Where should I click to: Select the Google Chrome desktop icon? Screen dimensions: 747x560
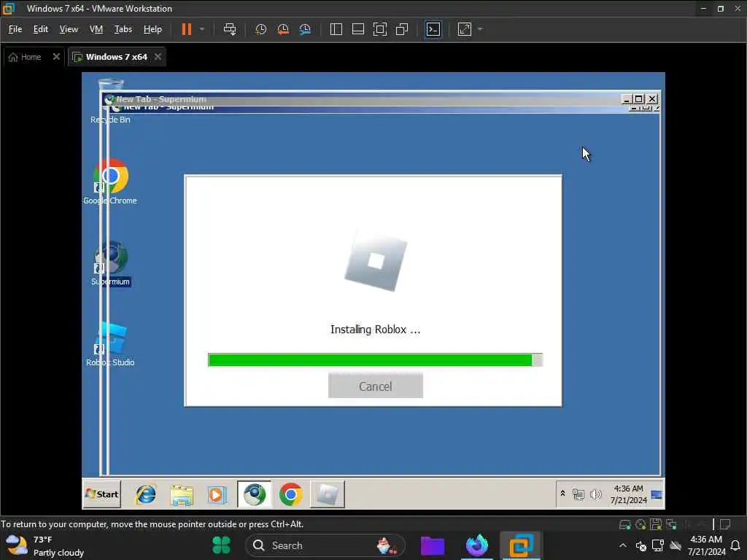[x=110, y=182]
